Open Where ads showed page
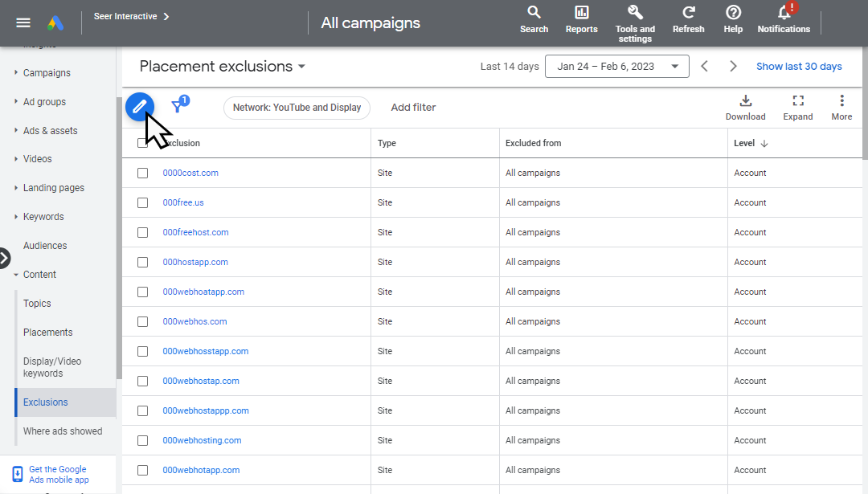Image resolution: width=868 pixels, height=494 pixels. [x=63, y=431]
